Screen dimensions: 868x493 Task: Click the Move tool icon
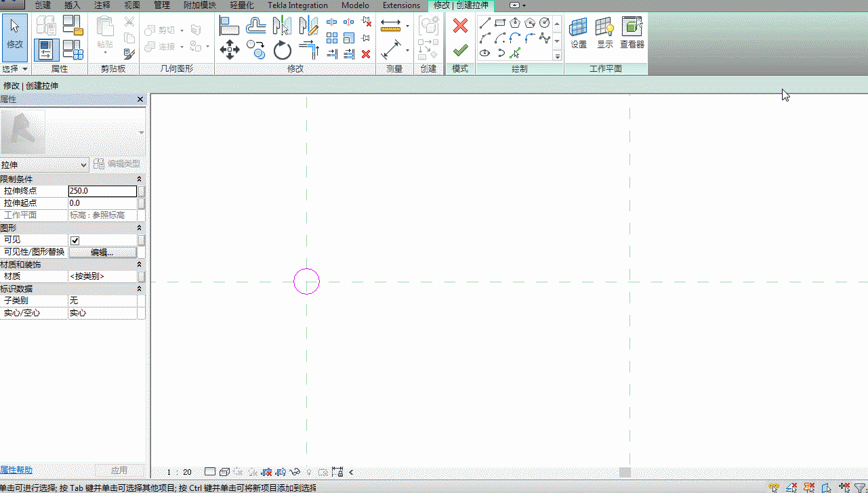click(230, 49)
